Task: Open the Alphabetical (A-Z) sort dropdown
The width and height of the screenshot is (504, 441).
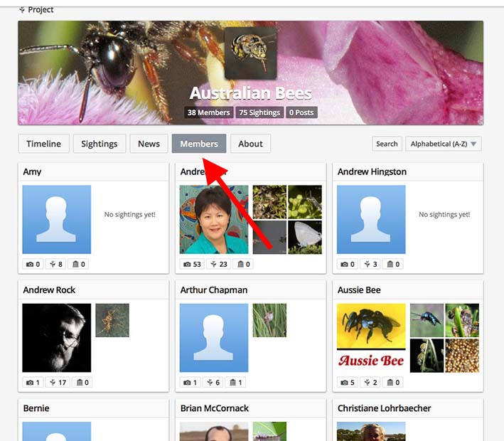Action: point(444,144)
